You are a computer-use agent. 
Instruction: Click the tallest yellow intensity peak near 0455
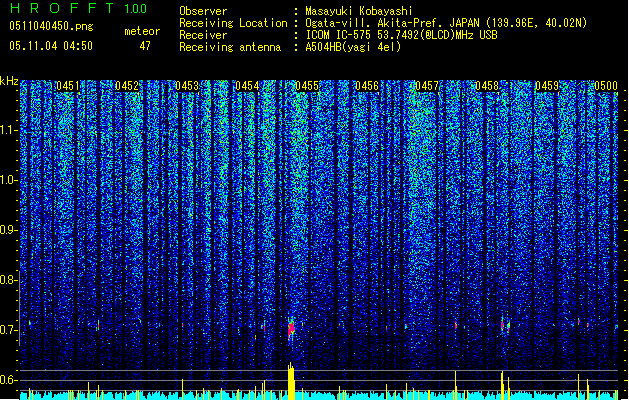click(291, 381)
